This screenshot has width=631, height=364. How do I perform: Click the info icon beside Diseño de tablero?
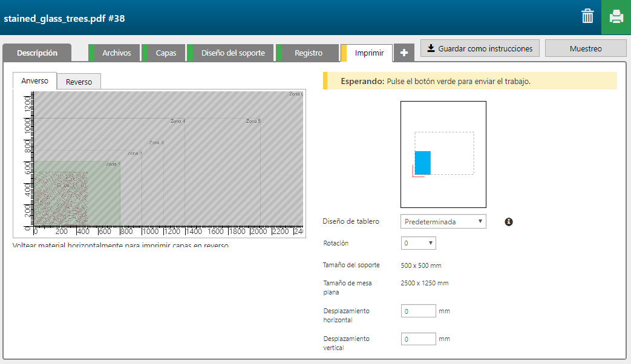coord(509,222)
